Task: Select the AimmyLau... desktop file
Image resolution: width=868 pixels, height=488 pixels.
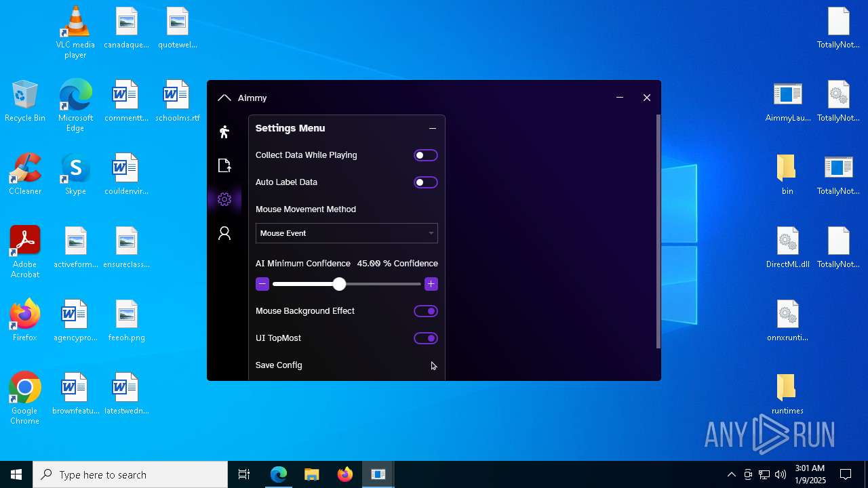Action: (787, 100)
